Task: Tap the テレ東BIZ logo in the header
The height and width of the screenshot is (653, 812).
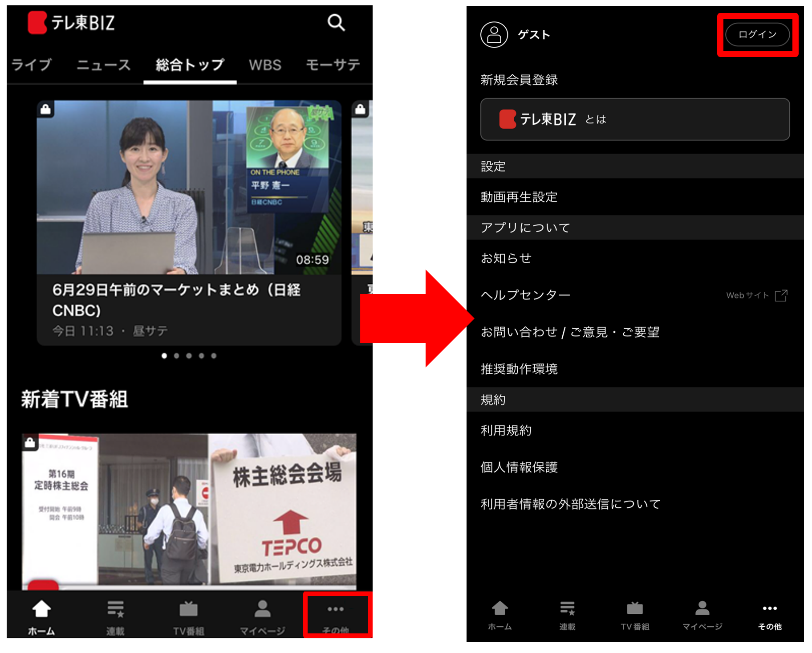Action: pyautogui.click(x=71, y=23)
